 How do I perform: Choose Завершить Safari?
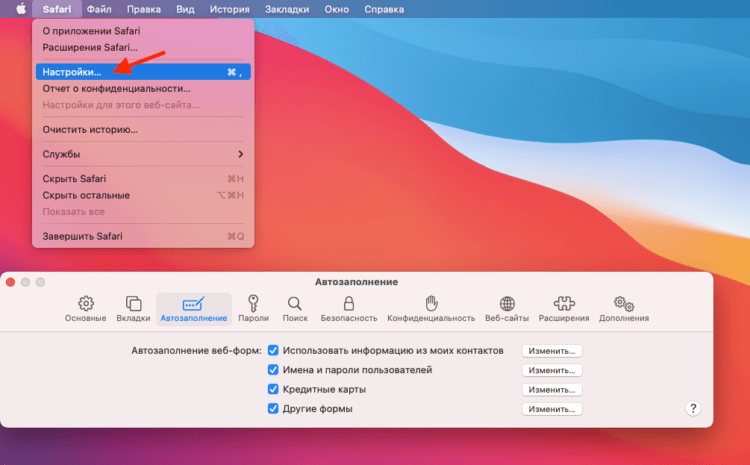(x=143, y=236)
